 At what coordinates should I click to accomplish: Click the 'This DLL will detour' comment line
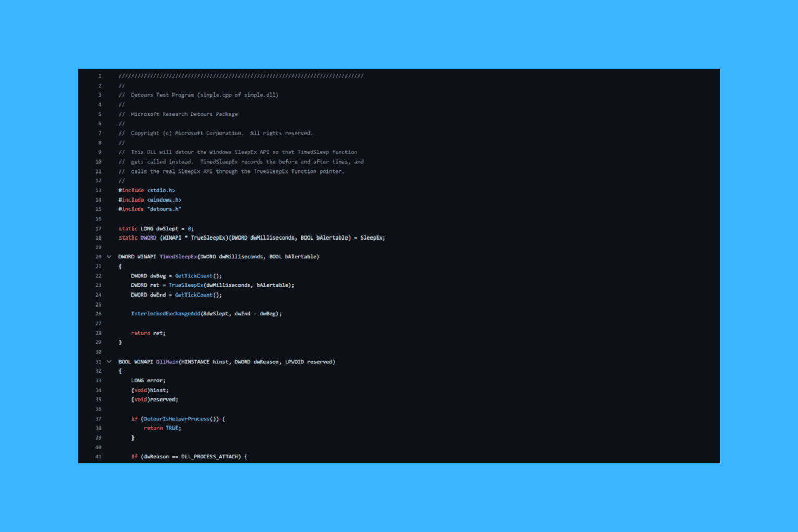point(238,152)
